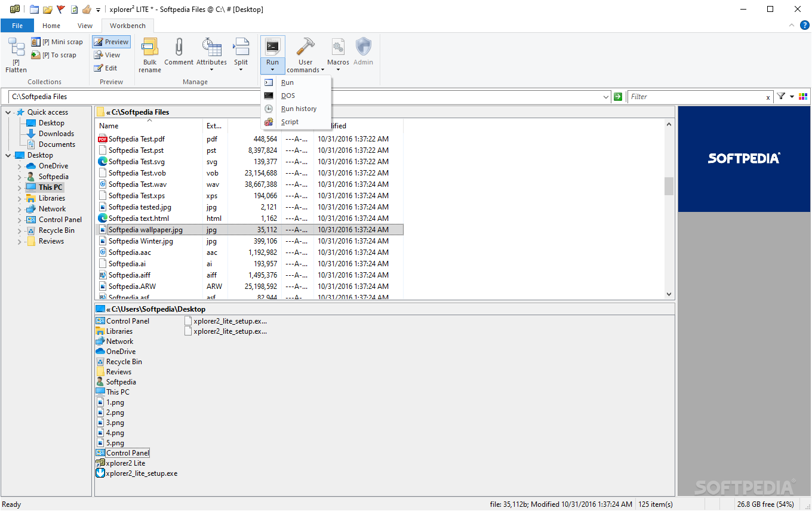Switch to the Home ribbon tab

coord(51,26)
